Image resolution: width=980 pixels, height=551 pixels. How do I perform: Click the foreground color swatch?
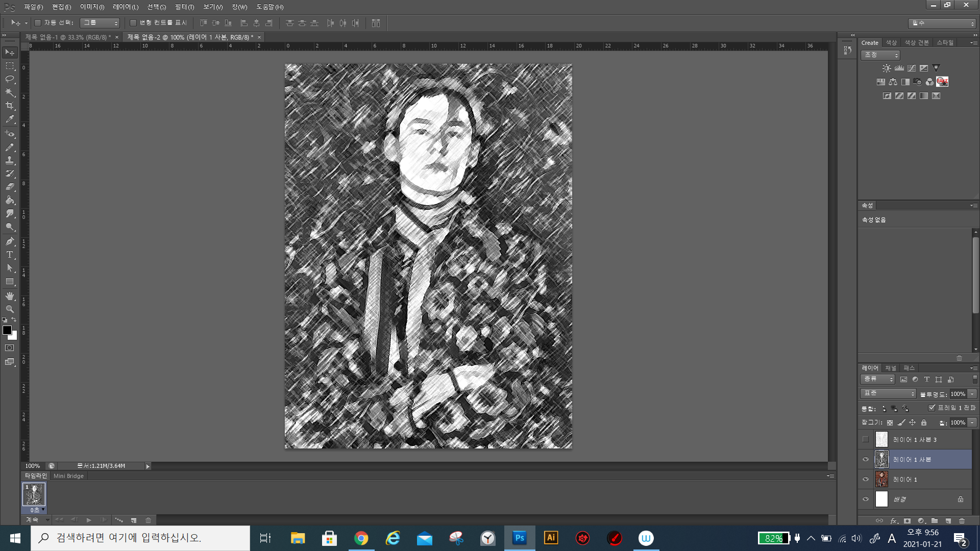7,330
